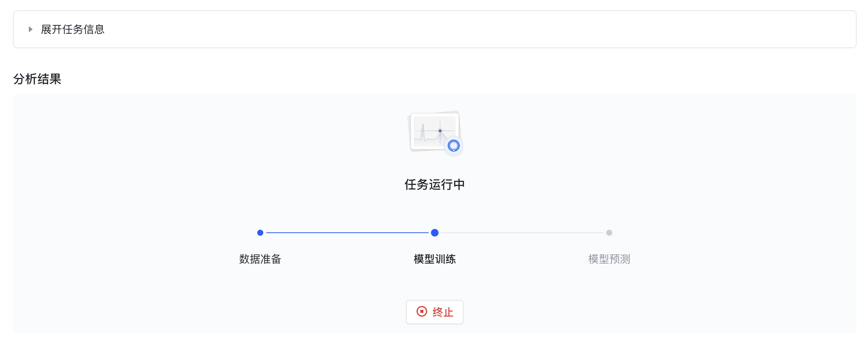
Task: Expand the 展开任务信息 disclosure triangle
Action: click(30, 29)
